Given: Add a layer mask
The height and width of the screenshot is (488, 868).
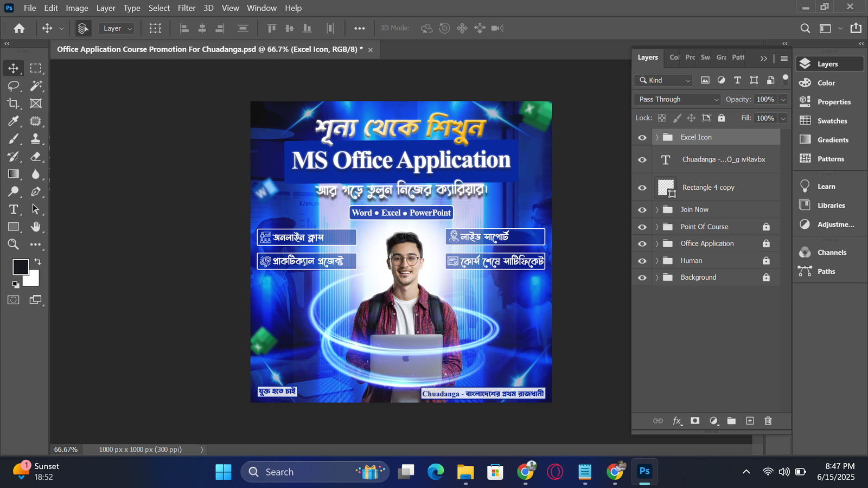Looking at the screenshot, I should pos(695,421).
